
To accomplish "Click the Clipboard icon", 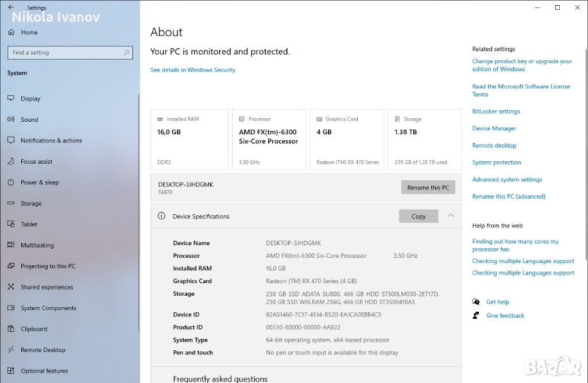I will coord(11,329).
